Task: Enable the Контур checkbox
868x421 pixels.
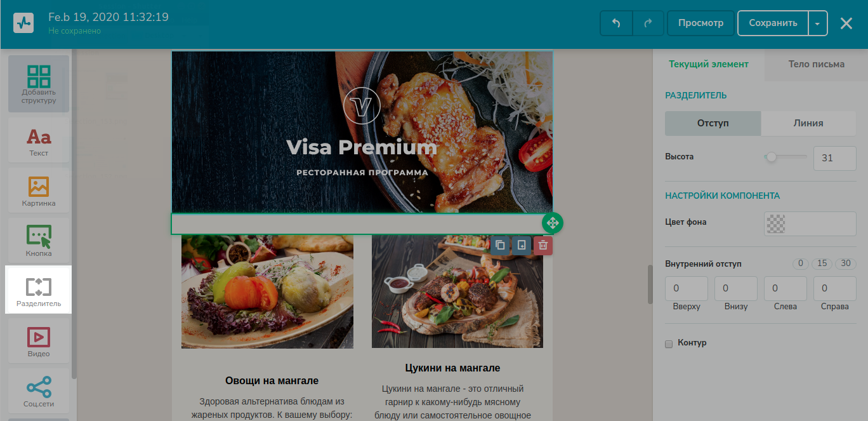Action: tap(668, 344)
